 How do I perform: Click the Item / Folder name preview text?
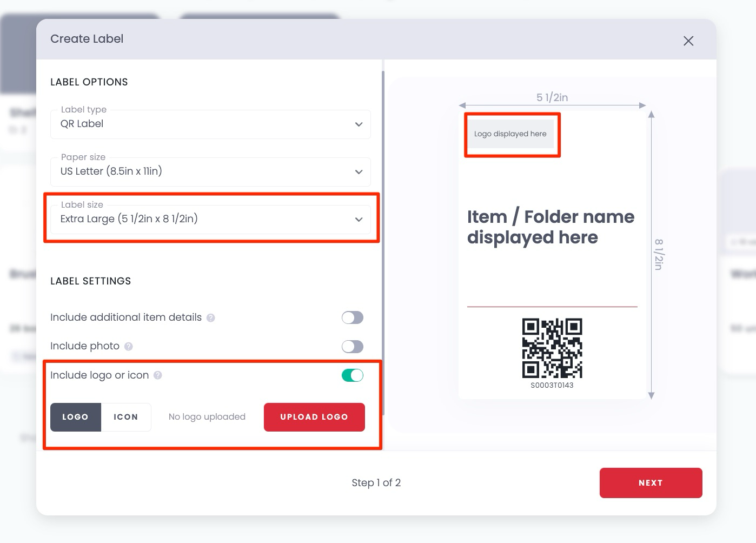pos(551,227)
